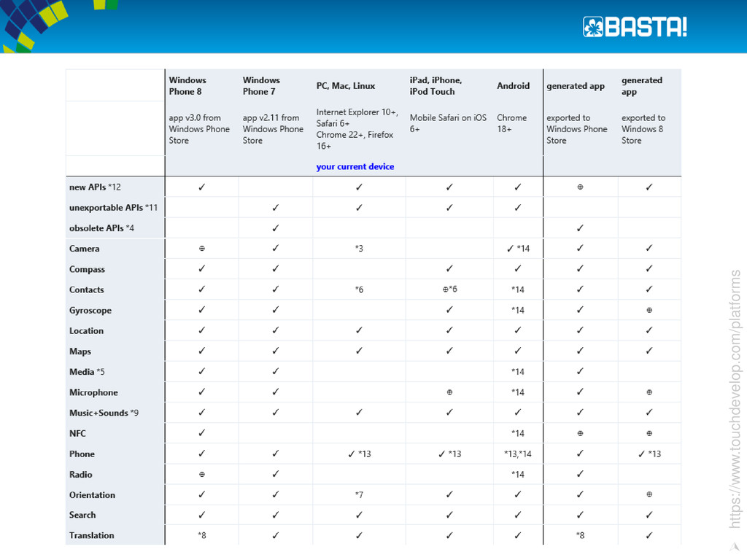Click the NFC checkmark under Windows Phone 8
Screen dimensions: 747x560
pyautogui.click(x=202, y=433)
